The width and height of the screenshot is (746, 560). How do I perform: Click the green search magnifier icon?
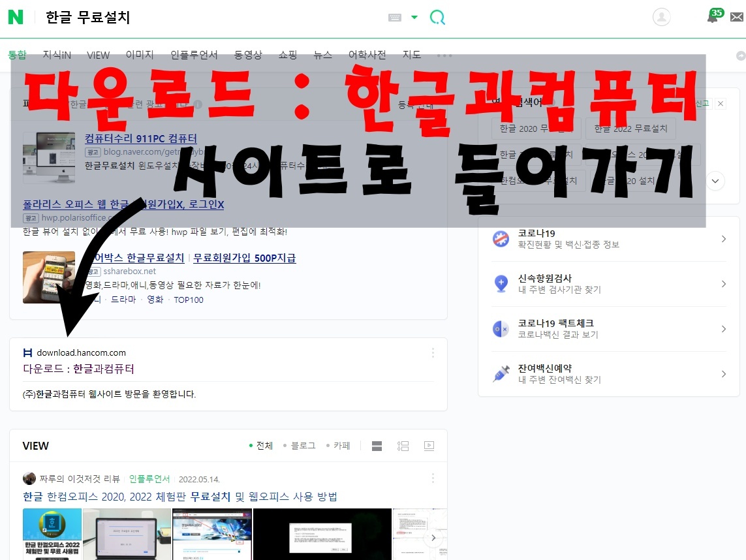pos(437,18)
